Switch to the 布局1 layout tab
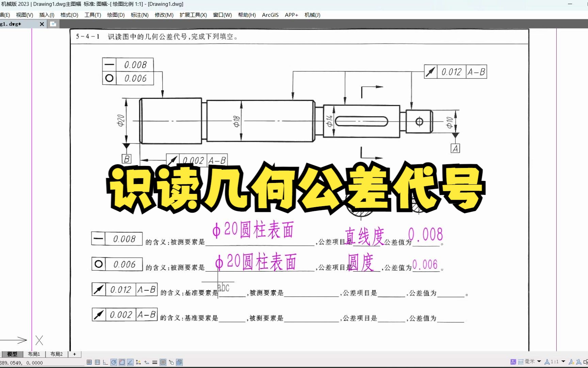This screenshot has height=368, width=588. click(x=34, y=354)
